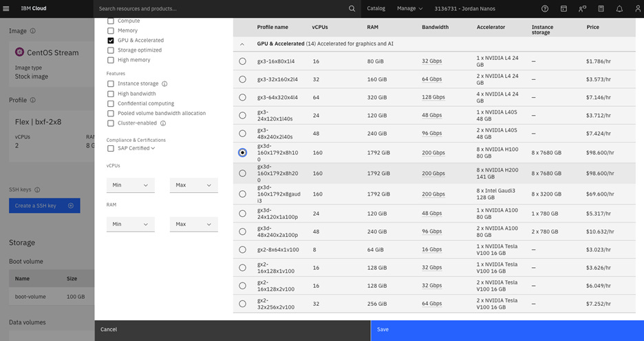Open the hamburger navigation menu
644x341 pixels.
(6, 9)
